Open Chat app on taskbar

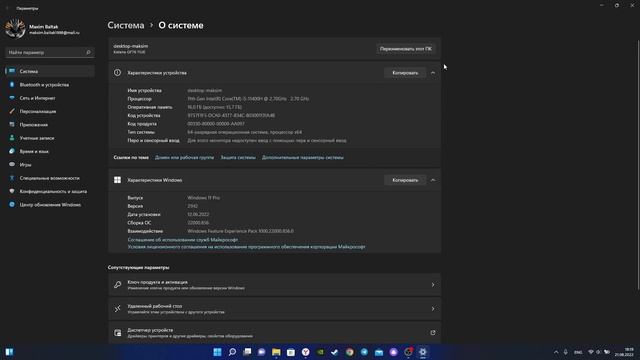262,352
